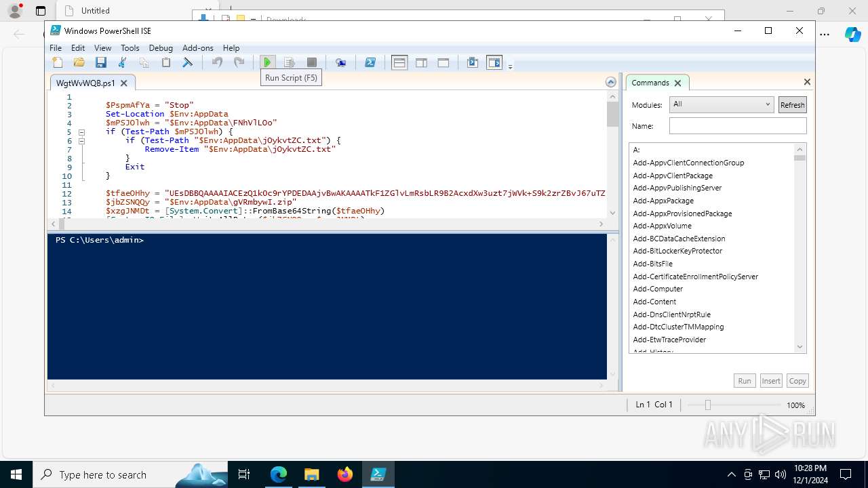Viewport: 868px width, 488px height.
Task: Select Add-BitLockerKeyProtector command
Action: click(x=677, y=251)
